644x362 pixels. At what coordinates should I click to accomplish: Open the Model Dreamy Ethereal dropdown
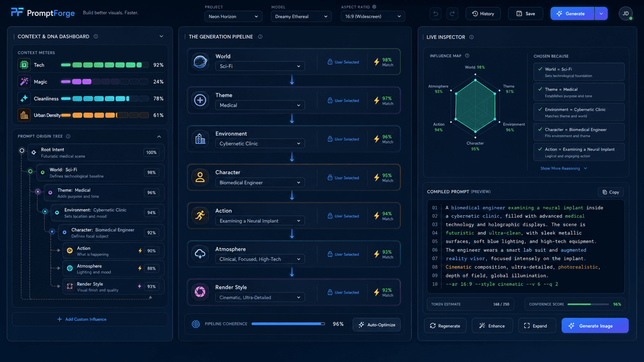click(301, 16)
